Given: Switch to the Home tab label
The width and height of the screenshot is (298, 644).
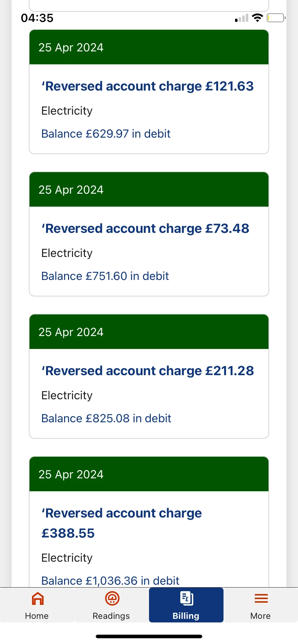Looking at the screenshot, I should (37, 616).
